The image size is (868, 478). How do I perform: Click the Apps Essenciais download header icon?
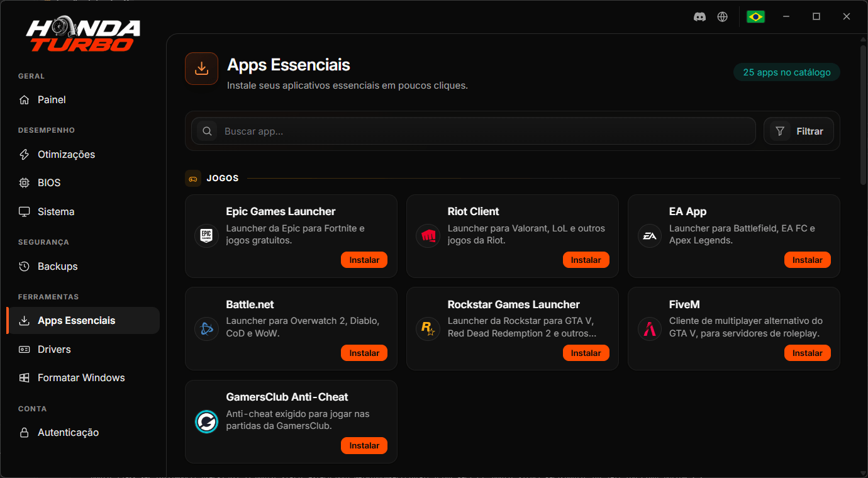201,69
